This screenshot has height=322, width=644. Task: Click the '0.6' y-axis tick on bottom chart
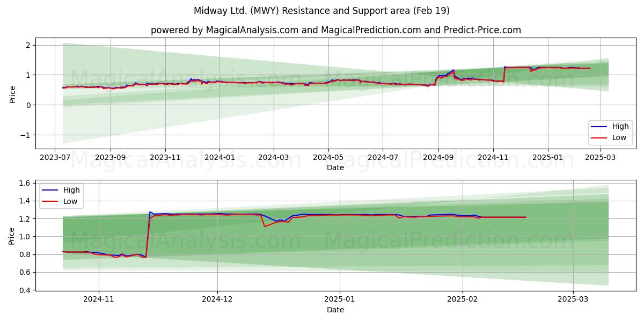coord(26,272)
